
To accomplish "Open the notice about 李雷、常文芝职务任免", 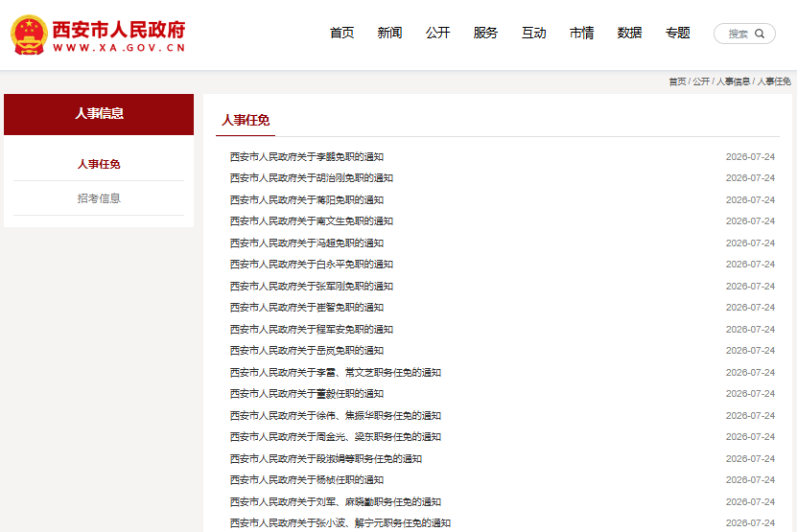I will coord(336,373).
